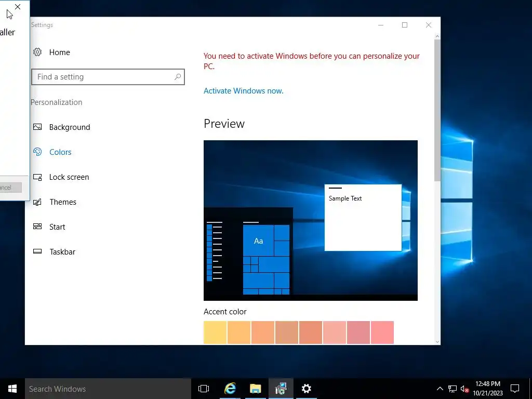This screenshot has width=532, height=399.
Task: Click the color preview image
Action: 311,220
